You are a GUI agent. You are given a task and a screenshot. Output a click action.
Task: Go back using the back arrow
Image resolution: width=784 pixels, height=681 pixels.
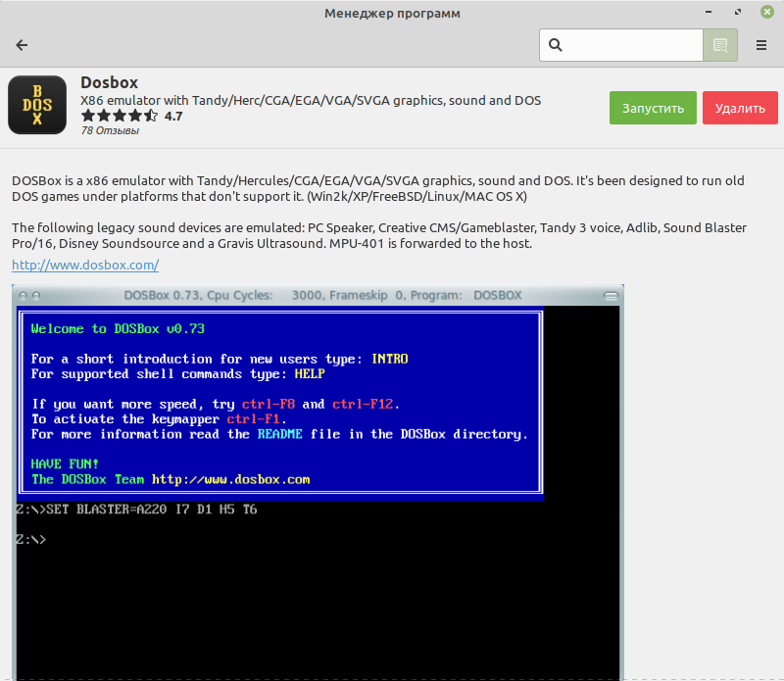pos(22,45)
